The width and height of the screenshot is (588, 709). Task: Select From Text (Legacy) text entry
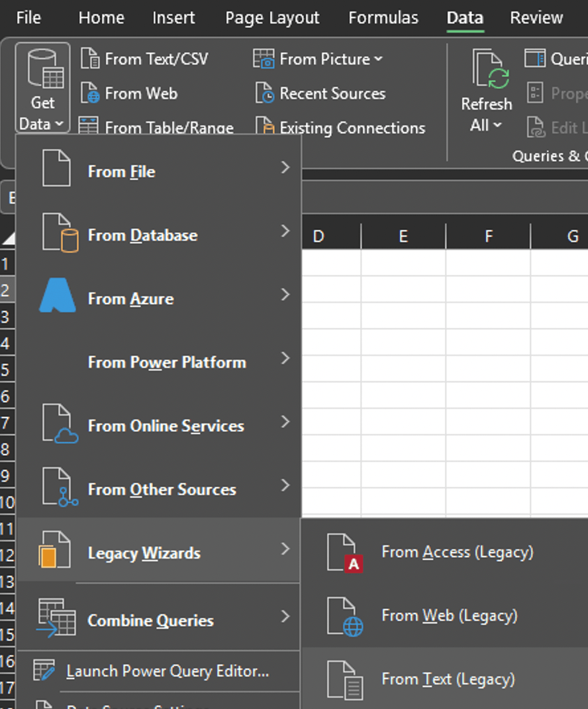448,679
